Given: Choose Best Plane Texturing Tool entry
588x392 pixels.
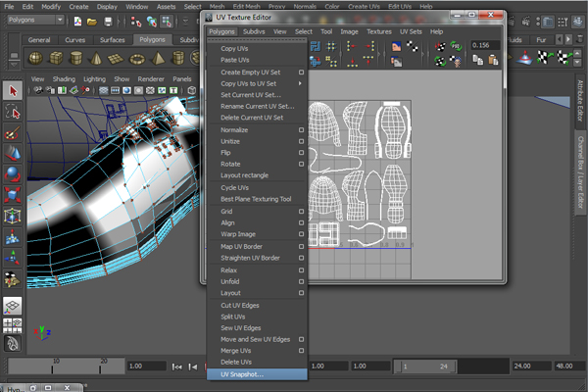Looking at the screenshot, I should pyautogui.click(x=257, y=199).
